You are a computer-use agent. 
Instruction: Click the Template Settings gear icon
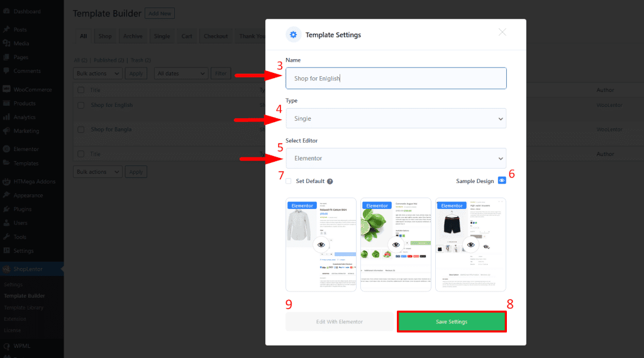(x=292, y=35)
